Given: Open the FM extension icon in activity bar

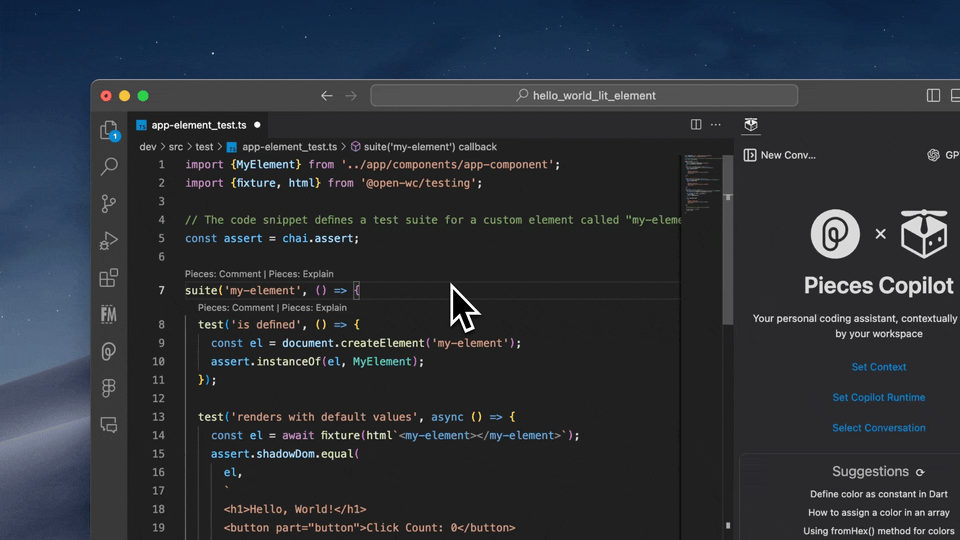Looking at the screenshot, I should click(108, 315).
